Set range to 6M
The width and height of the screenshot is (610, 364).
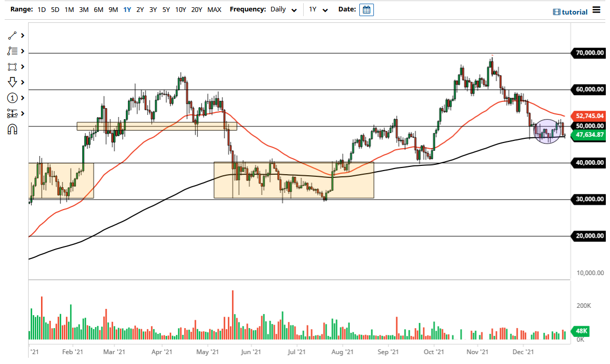click(98, 10)
